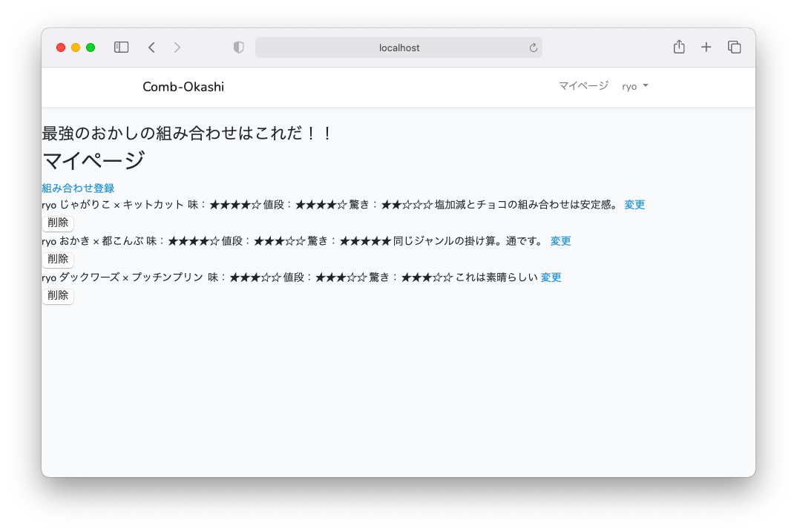Open the Comb-Okashi home brand link
The height and width of the screenshot is (532, 797).
(x=183, y=87)
